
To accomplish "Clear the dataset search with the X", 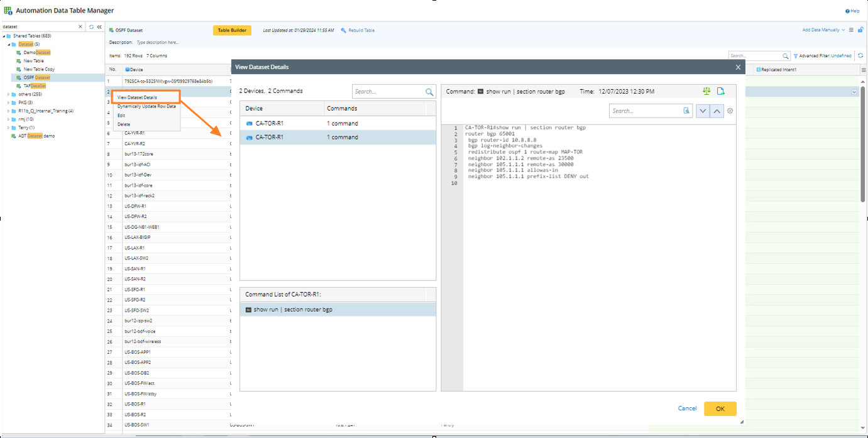I will click(80, 27).
